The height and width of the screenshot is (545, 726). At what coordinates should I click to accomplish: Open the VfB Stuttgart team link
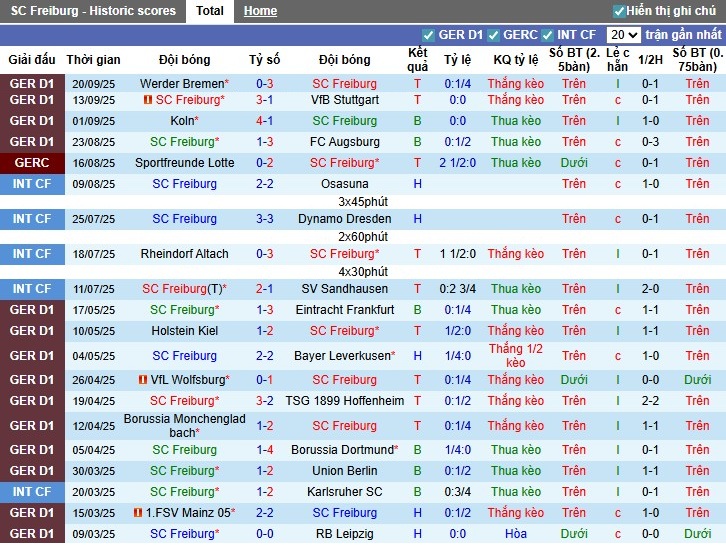[x=344, y=100]
